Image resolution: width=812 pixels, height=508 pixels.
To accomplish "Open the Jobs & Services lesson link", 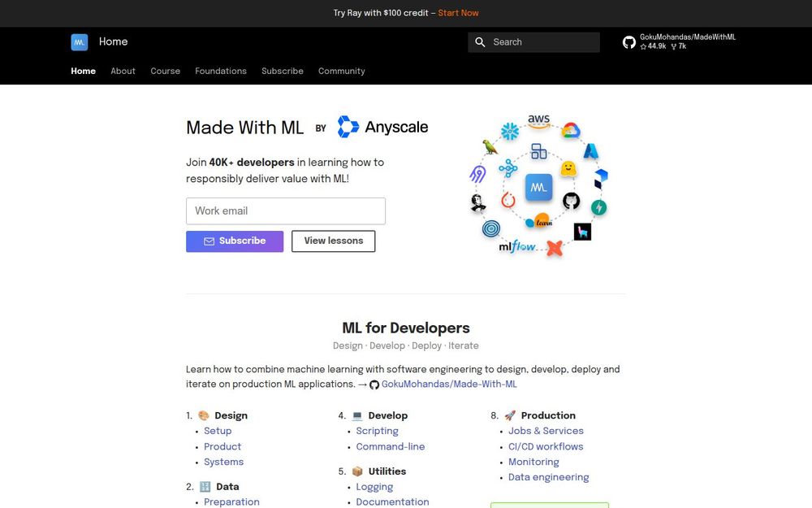I will (x=546, y=431).
